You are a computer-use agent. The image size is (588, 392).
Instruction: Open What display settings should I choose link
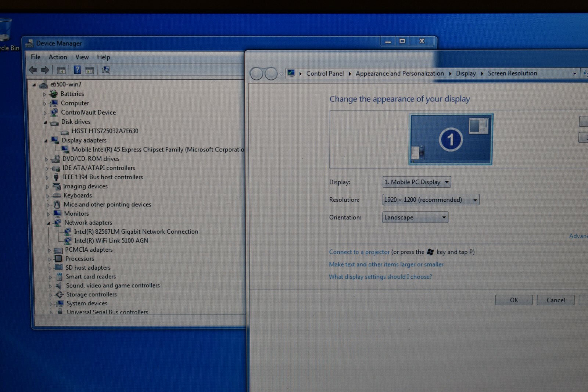pos(380,277)
